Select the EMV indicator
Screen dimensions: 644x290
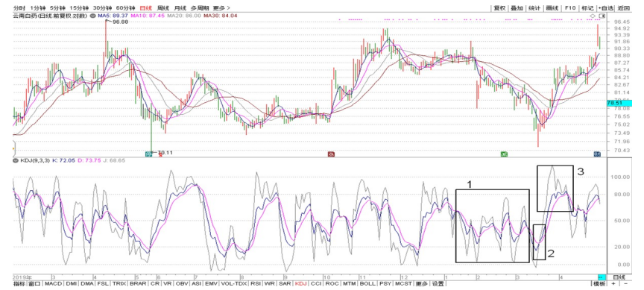[x=212, y=283]
